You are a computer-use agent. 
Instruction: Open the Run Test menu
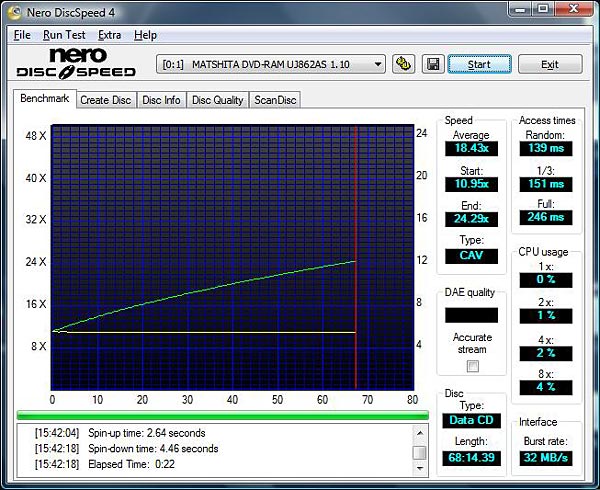tap(64, 35)
